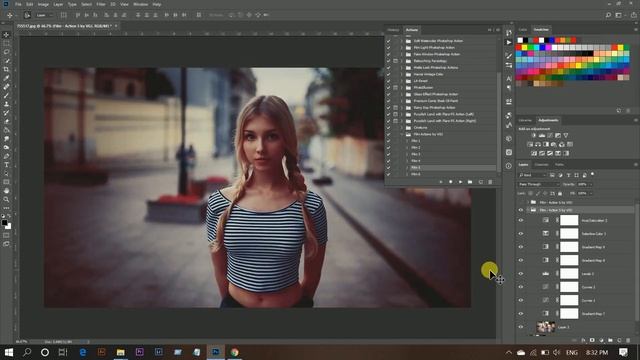Image resolution: width=640 pixels, height=360 pixels.
Task: Open the Image menu
Action: 43,4
